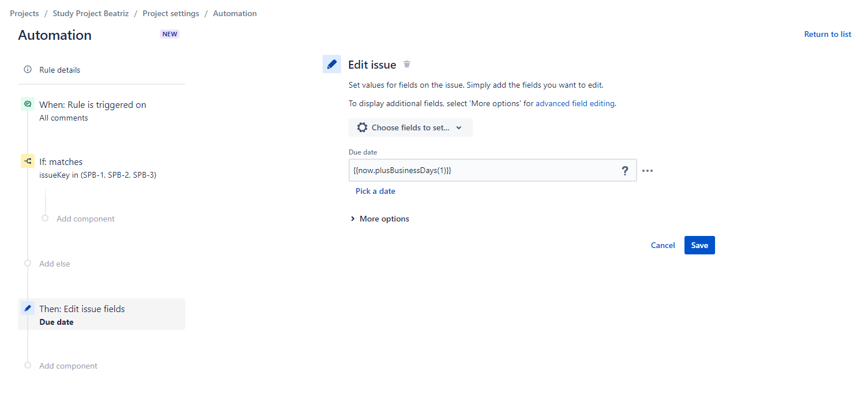
Task: Click the branch condition icon beside "If: matches"
Action: point(28,161)
